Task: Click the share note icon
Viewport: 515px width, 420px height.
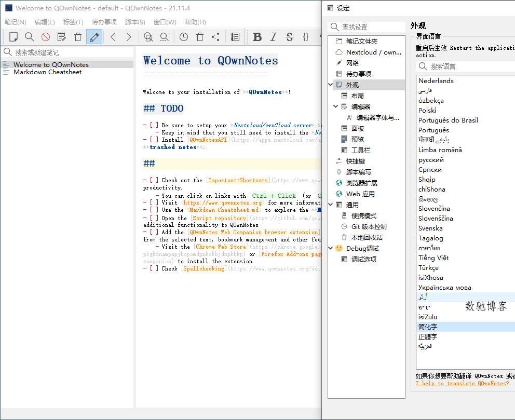Action: tap(215, 37)
